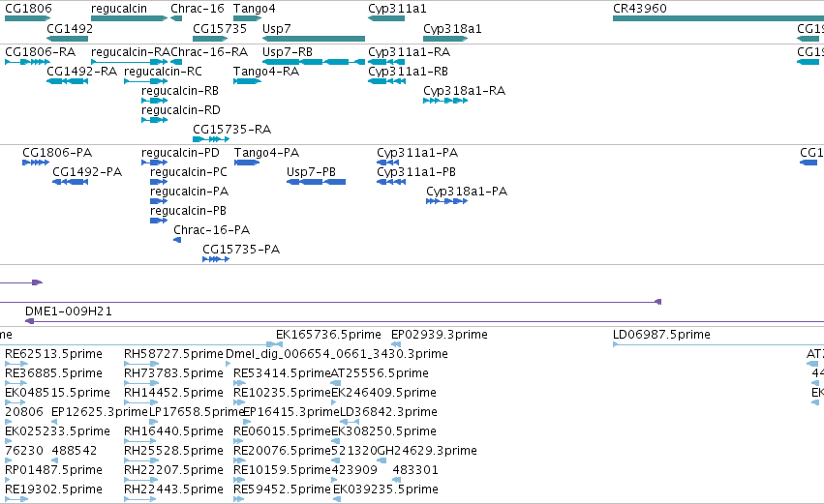
Task: Select EST RE59452.5prime
Action: [x=282, y=489]
